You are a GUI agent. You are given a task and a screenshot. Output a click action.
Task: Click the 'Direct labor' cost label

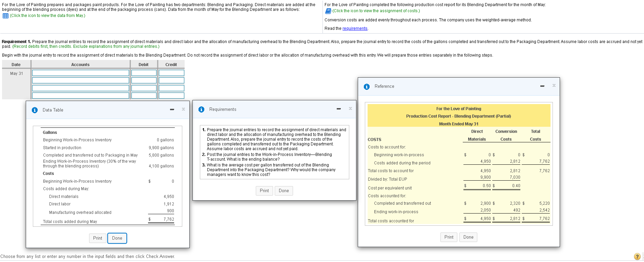60,204
